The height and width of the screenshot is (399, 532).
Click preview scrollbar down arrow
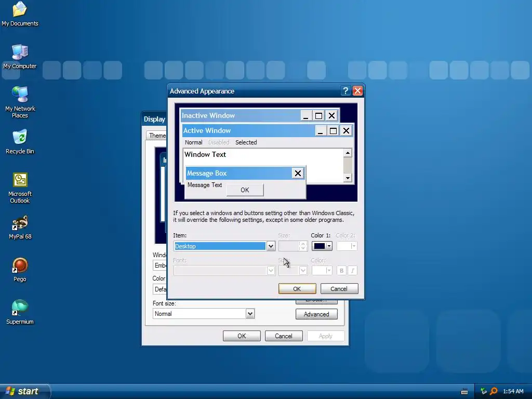coord(348,178)
